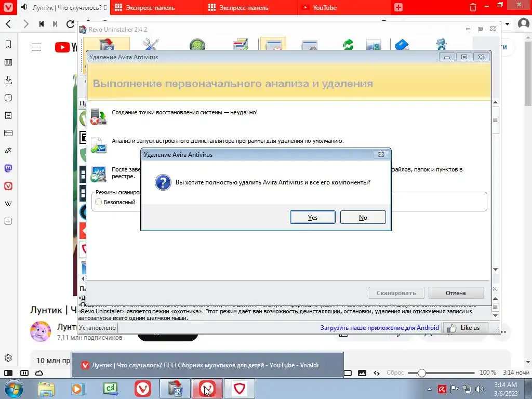
Task: Open Revo's blue Help book icon
Action: pyautogui.click(x=402, y=45)
